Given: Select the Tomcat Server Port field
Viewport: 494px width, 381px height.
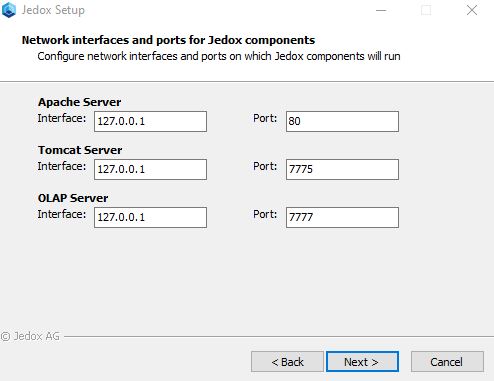Looking at the screenshot, I should [x=342, y=169].
